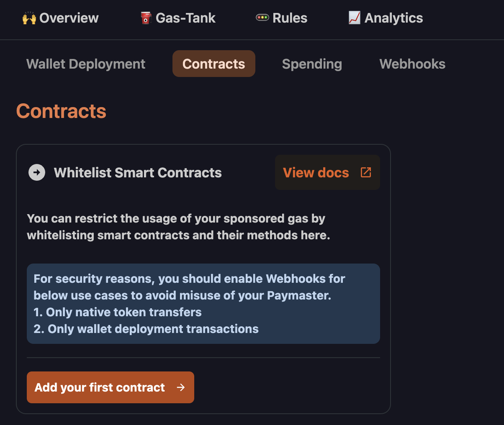Viewport: 504px width, 425px height.
Task: Open the Analytics tab
Action: (393, 18)
